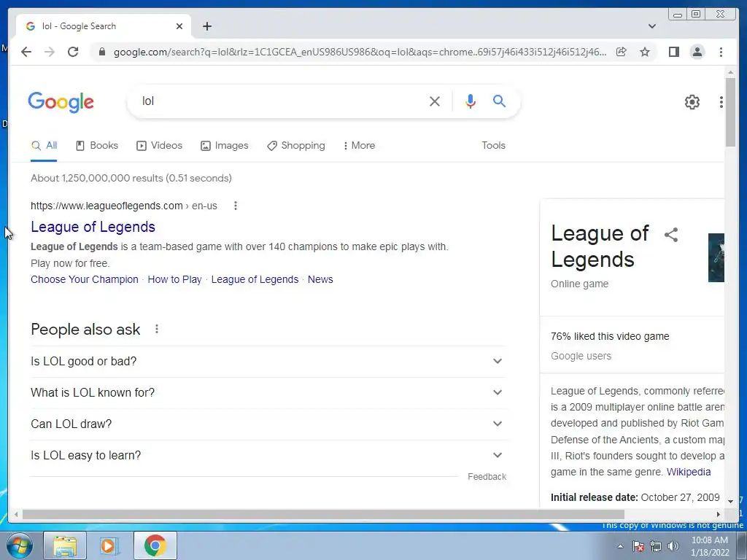Viewport: 747px width, 560px height.
Task: Open the volume speaker tray icon
Action: [x=673, y=547]
